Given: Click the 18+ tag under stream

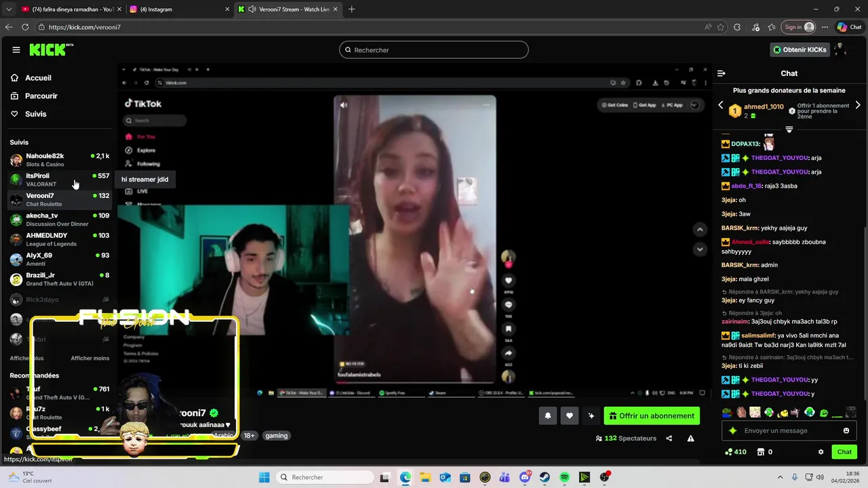Looking at the screenshot, I should (250, 436).
